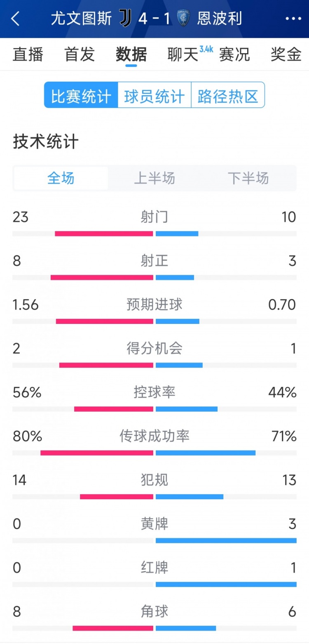This screenshot has height=644, width=309.
Task: Open the 聊天 chat tab
Action: 183,54
